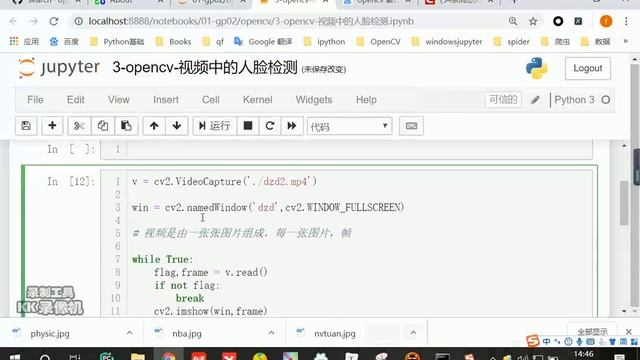This screenshot has width=640, height=360.
Task: Open the nba.jpg downloaded file
Action: [187, 333]
